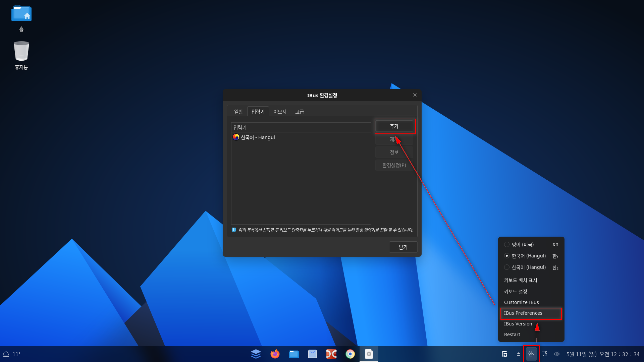
Task: Open the trash bin on desktop
Action: tap(21, 51)
